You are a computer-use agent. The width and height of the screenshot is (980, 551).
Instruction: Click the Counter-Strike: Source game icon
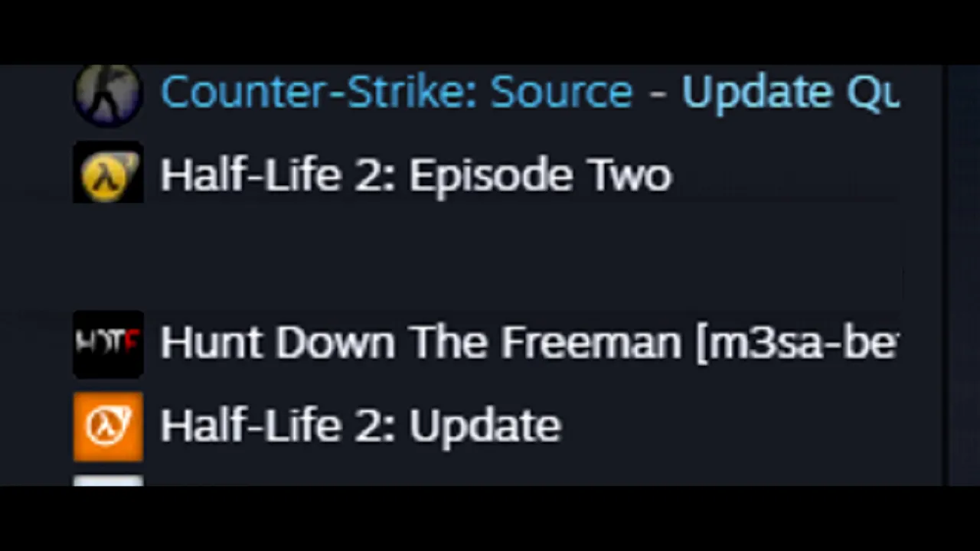[108, 95]
